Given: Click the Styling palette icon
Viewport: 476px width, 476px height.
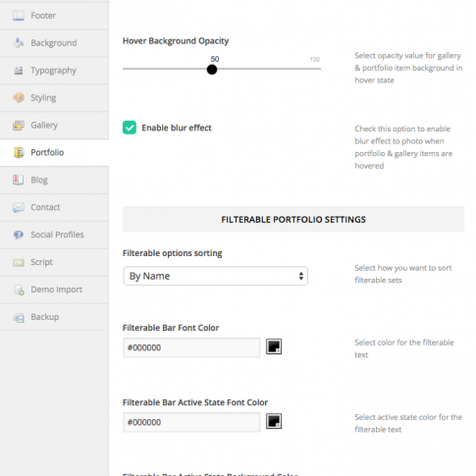Looking at the screenshot, I should [x=19, y=97].
